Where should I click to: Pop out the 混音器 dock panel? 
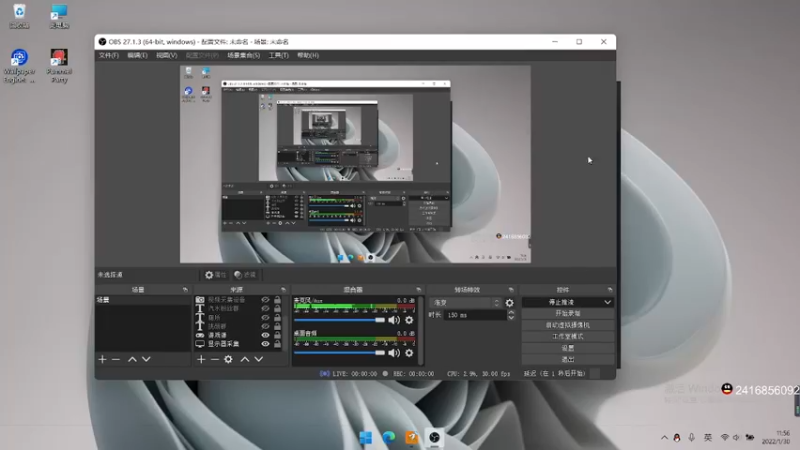(x=418, y=289)
